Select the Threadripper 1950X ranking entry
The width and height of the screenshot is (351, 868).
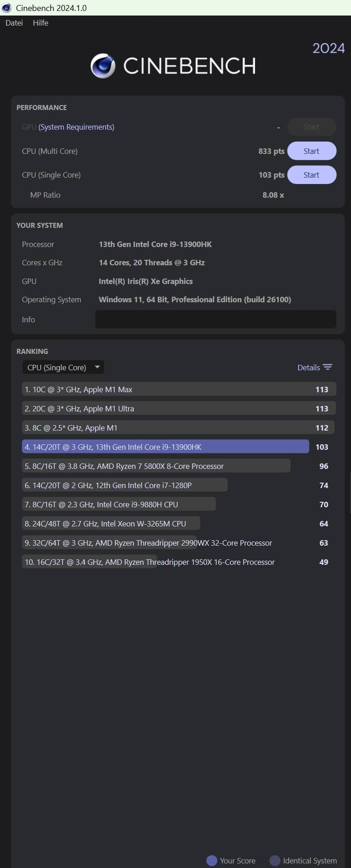point(149,562)
